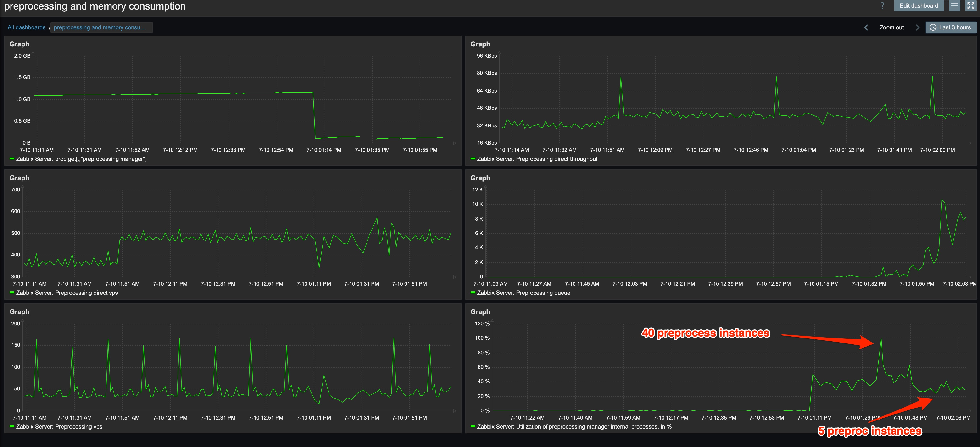Click legend color swatch for proc.get preprocessing manager
This screenshot has height=447, width=980.
[12, 159]
